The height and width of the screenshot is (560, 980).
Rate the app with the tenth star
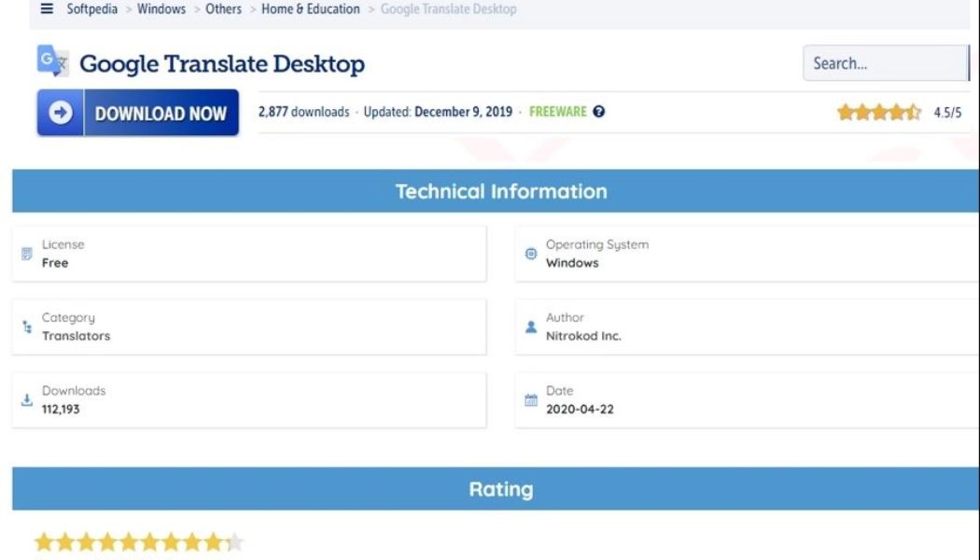coord(236,539)
